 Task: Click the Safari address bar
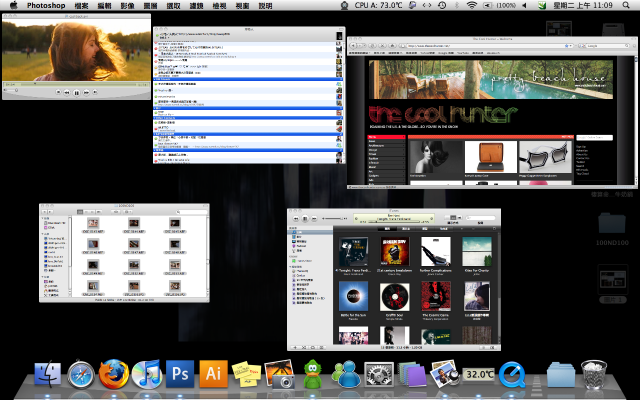[x=470, y=46]
